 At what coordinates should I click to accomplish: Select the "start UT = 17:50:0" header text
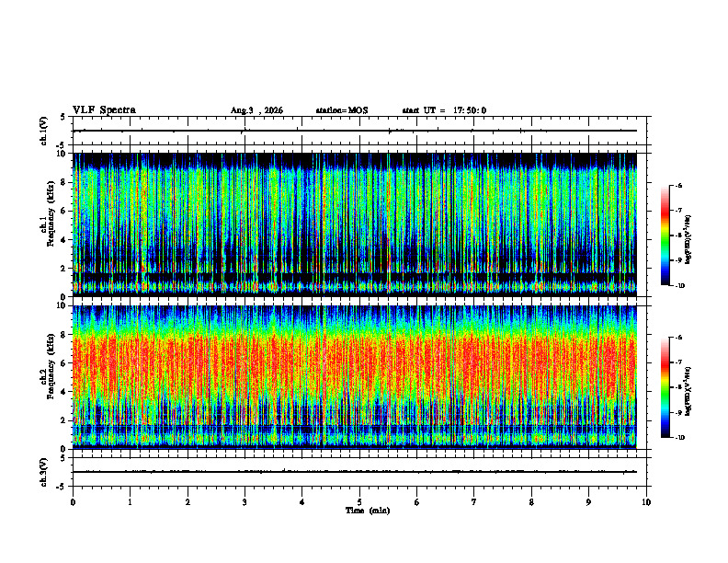444,110
